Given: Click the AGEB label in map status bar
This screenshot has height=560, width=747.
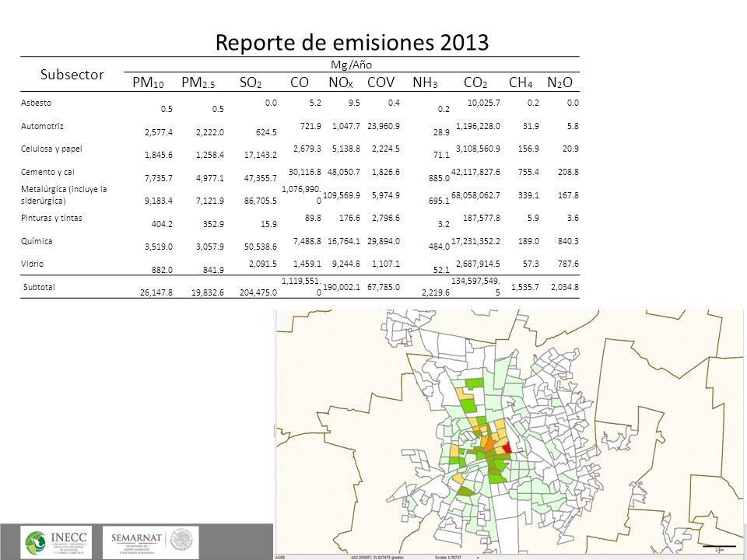Looking at the screenshot, I should 280,557.
